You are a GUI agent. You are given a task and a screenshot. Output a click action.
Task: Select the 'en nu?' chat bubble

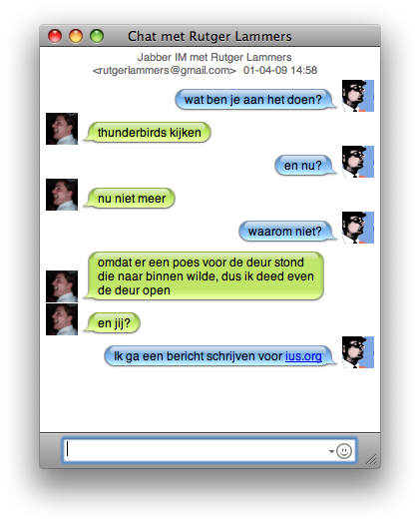[x=305, y=165]
